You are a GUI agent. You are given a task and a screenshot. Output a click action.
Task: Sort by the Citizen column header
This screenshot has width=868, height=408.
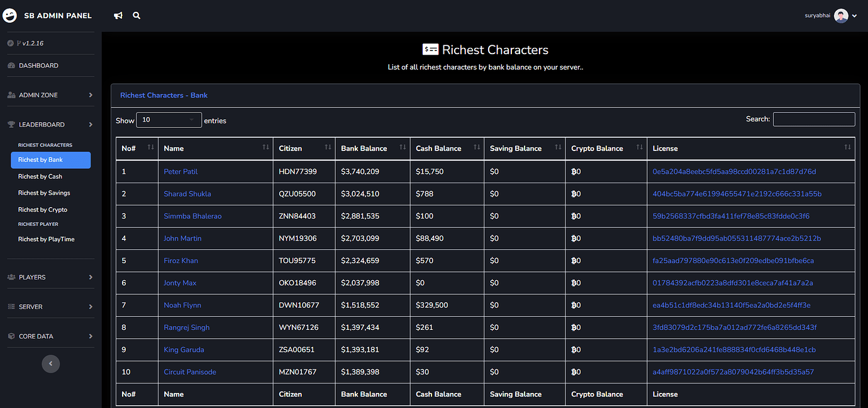pos(304,149)
